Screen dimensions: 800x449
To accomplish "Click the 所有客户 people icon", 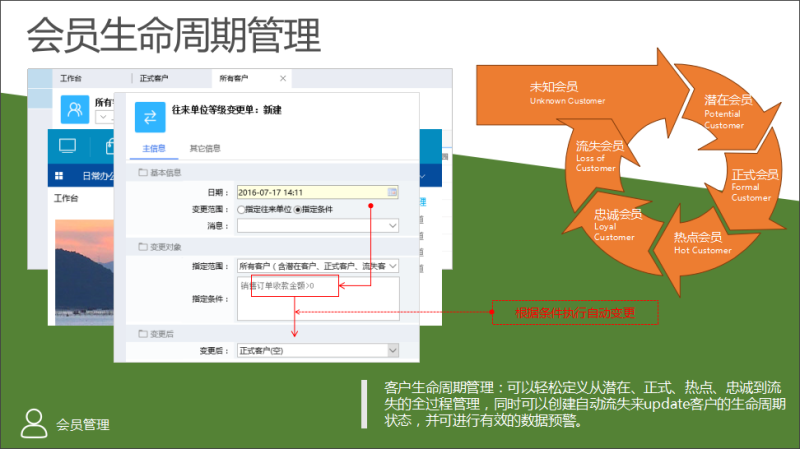I will [75, 108].
